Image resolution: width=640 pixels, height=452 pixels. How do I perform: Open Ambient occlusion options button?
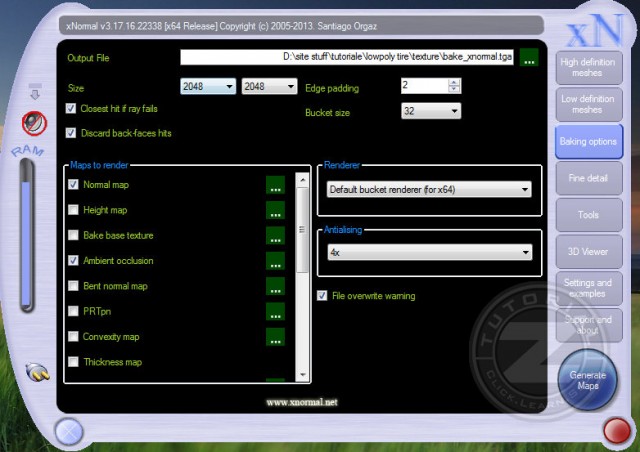[x=275, y=261]
